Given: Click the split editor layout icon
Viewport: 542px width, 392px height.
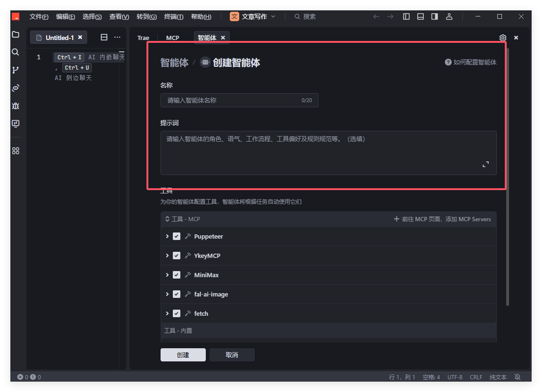Looking at the screenshot, I should pyautogui.click(x=104, y=38).
